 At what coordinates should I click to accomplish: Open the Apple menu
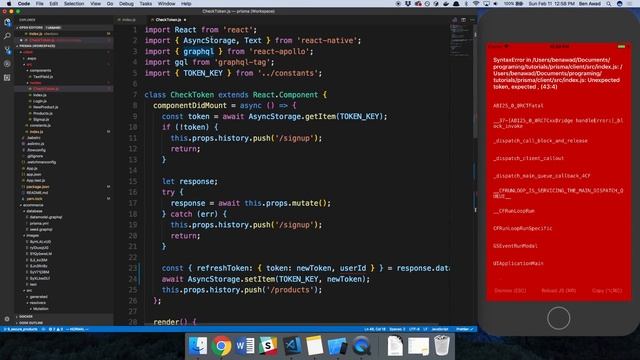(x=9, y=4)
